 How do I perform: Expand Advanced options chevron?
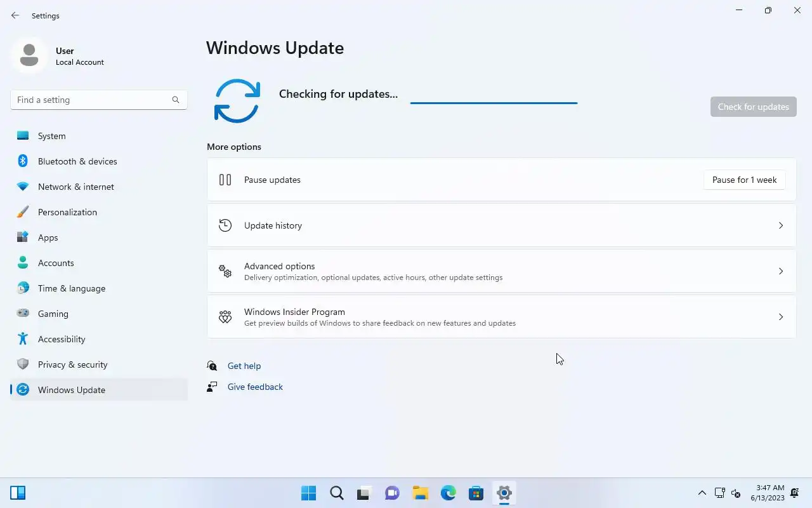781,271
